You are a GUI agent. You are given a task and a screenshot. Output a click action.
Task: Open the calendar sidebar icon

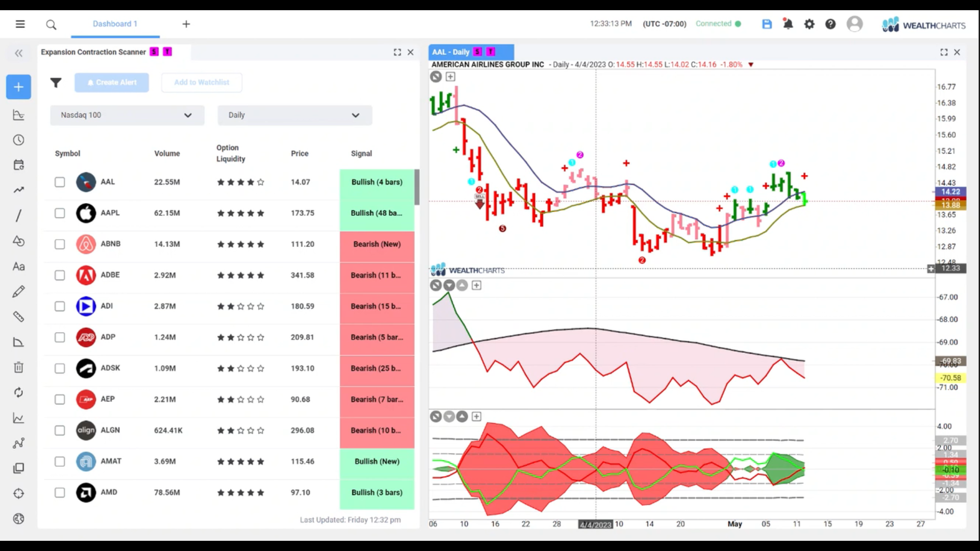tap(18, 165)
